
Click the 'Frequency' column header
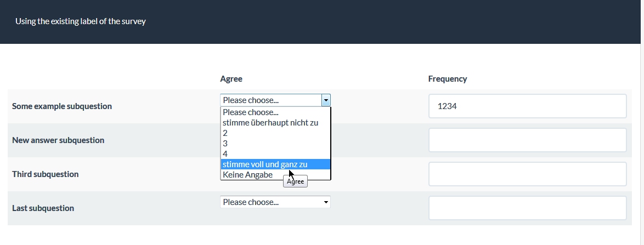[x=448, y=79]
